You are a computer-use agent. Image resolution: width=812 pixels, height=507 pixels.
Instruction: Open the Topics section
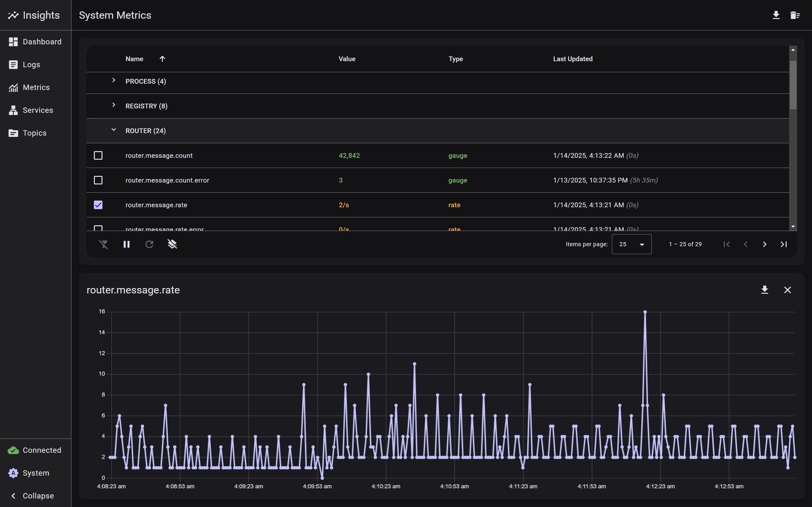(x=35, y=133)
